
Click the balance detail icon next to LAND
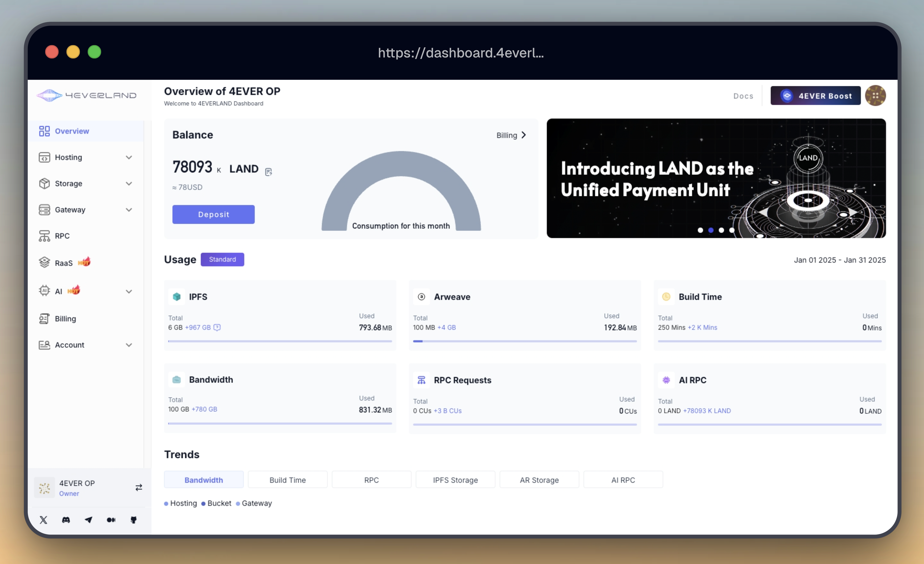268,172
